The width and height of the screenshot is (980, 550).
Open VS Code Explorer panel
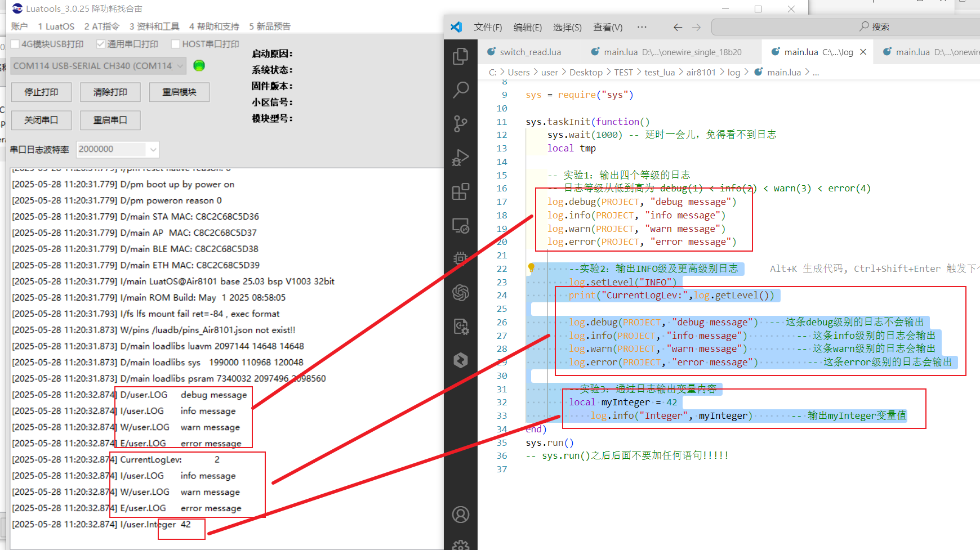tap(461, 56)
